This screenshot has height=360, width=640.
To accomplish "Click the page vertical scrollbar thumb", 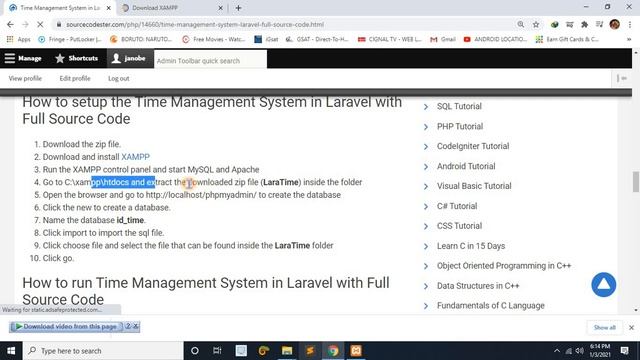I will (x=636, y=182).
